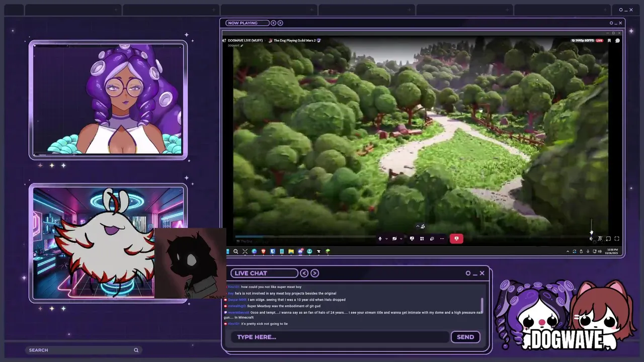Click the search magnifier icon at bottom left
The image size is (644, 362).
point(136,350)
